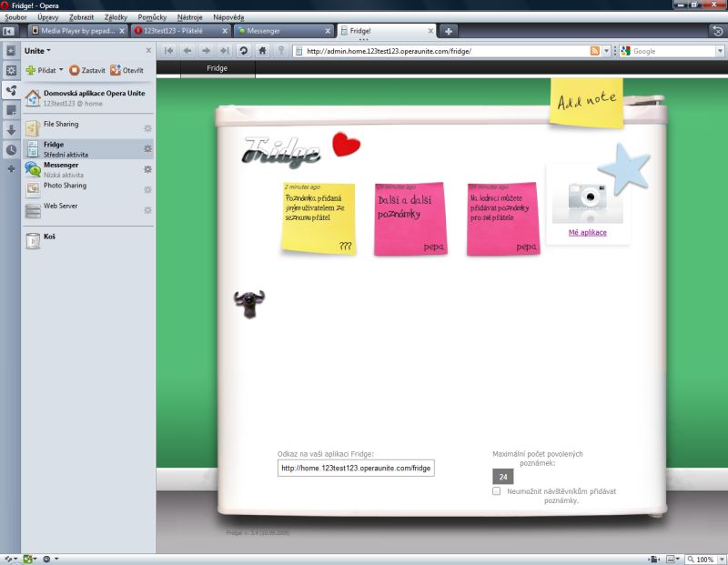Click the blue star magnet
This screenshot has width=728, height=565.
(624, 168)
